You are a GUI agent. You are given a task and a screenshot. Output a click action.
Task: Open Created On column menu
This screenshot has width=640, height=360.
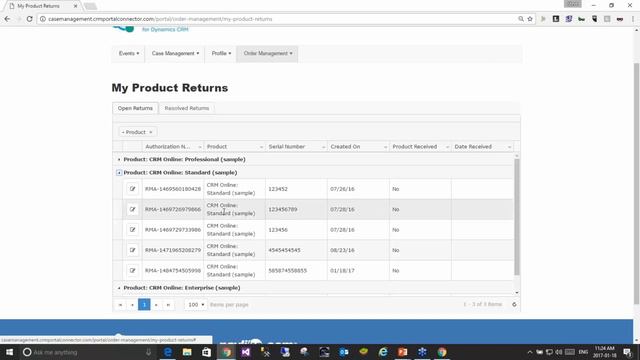(385, 147)
